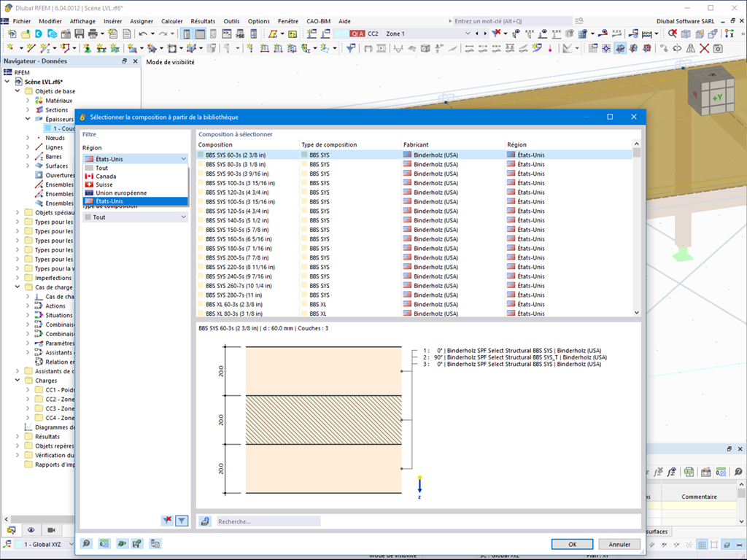Switch to camera tab in navigator
This screenshot has height=560, width=747.
pos(51,530)
